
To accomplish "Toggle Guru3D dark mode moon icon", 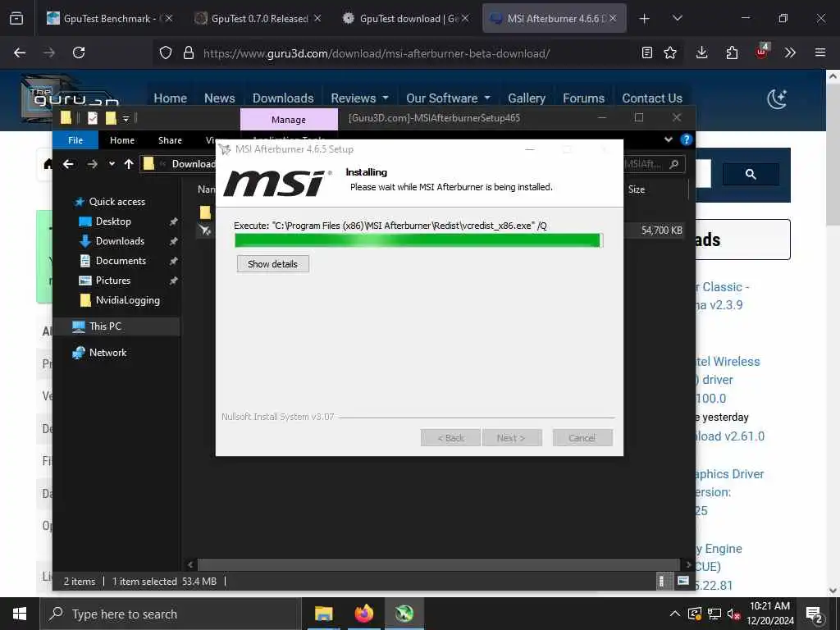I will coord(777,98).
